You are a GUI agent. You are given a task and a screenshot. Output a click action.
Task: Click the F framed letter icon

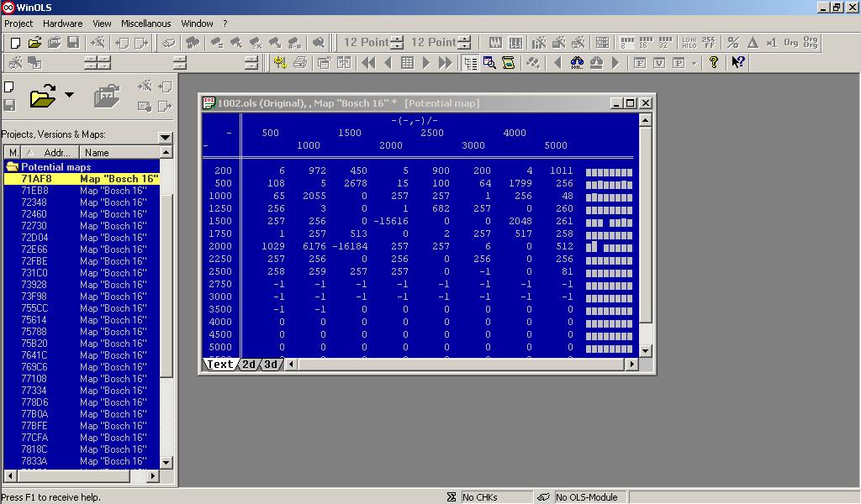pos(640,62)
